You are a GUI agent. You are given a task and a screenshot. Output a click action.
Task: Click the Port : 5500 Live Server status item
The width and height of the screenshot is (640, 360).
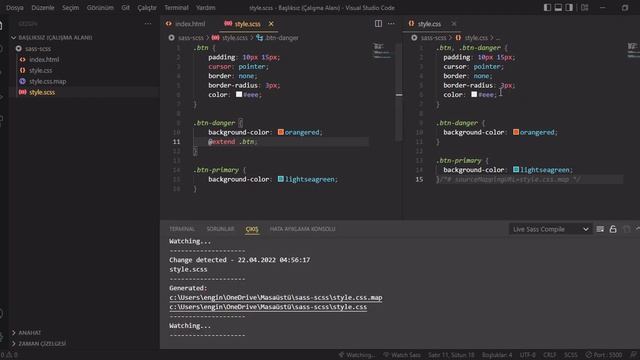604,355
